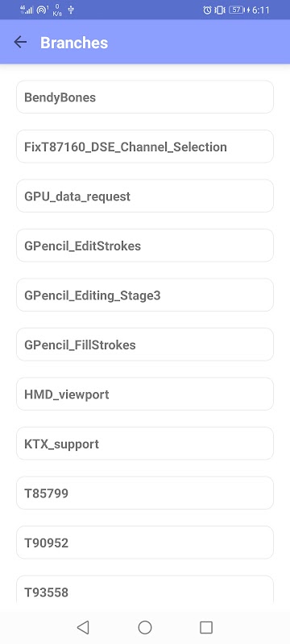Image resolution: width=290 pixels, height=644 pixels.
Task: Tap the recent apps square button
Action: tap(206, 627)
